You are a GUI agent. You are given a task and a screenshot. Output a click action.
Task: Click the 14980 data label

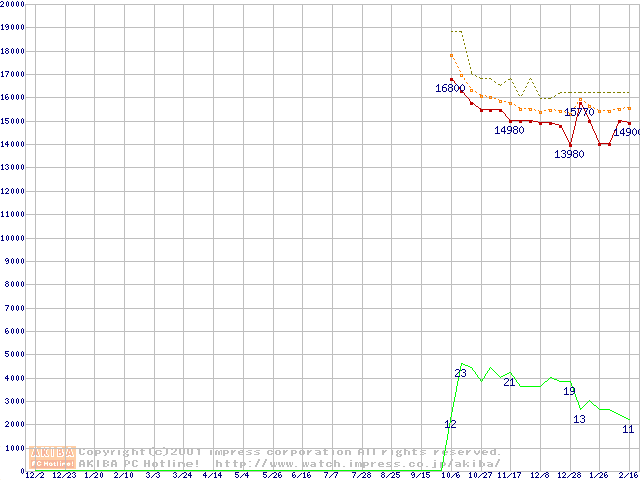pos(509,131)
